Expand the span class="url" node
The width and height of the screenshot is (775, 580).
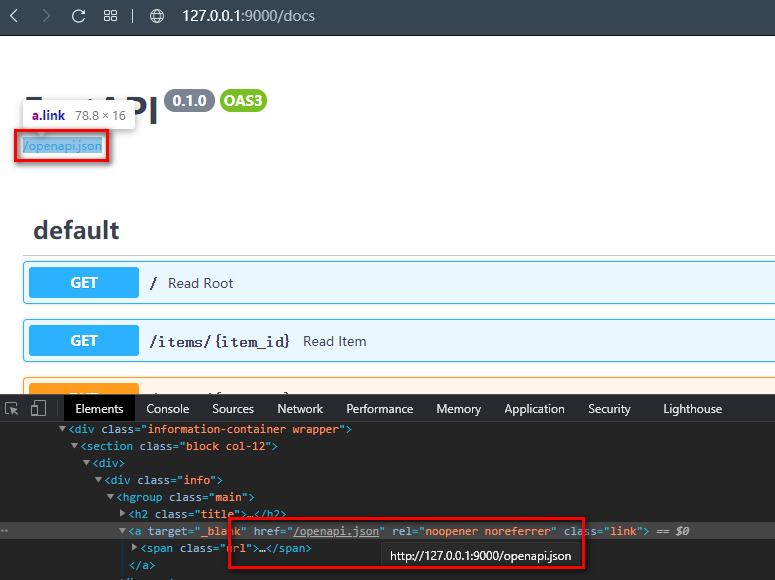(x=135, y=548)
